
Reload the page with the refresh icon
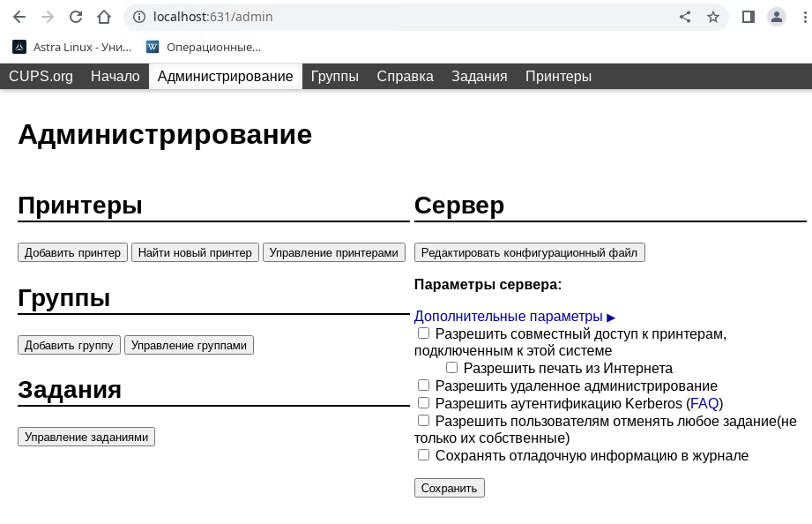point(76,17)
